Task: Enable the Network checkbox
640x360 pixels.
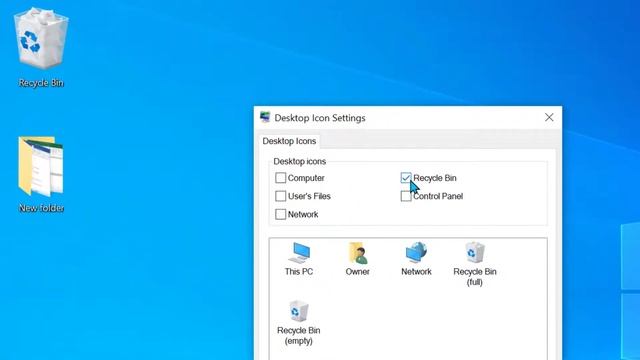Action: point(280,214)
